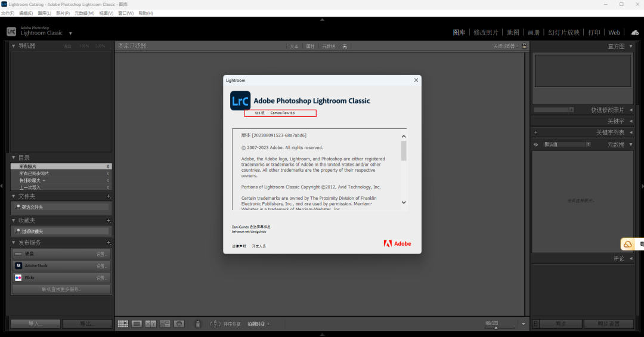This screenshot has width=644, height=337.
Task: Click search icon in collection filter field
Action: coord(18,231)
